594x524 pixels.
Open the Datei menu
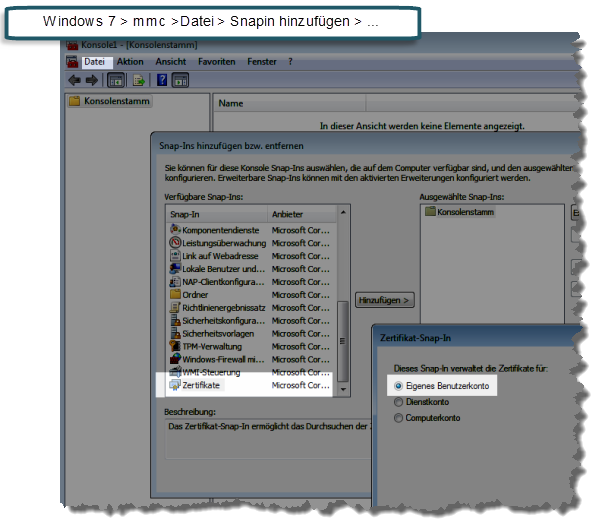(94, 62)
